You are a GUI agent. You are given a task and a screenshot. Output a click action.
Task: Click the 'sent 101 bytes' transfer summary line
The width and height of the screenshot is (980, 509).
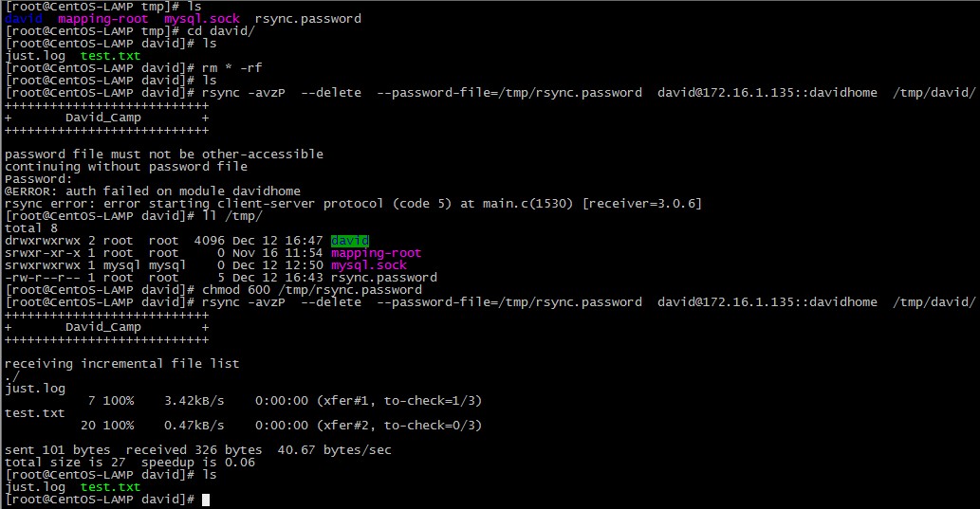point(197,450)
